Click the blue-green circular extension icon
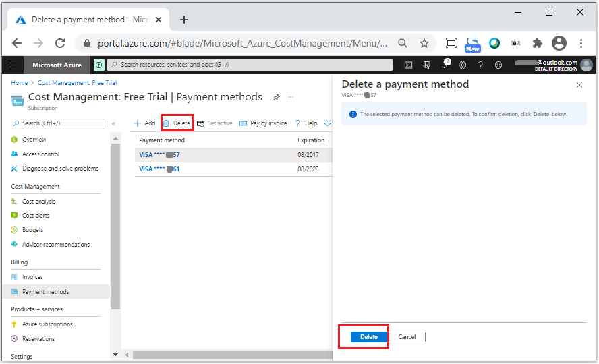Viewport: 599px width, 364px height. coord(494,43)
